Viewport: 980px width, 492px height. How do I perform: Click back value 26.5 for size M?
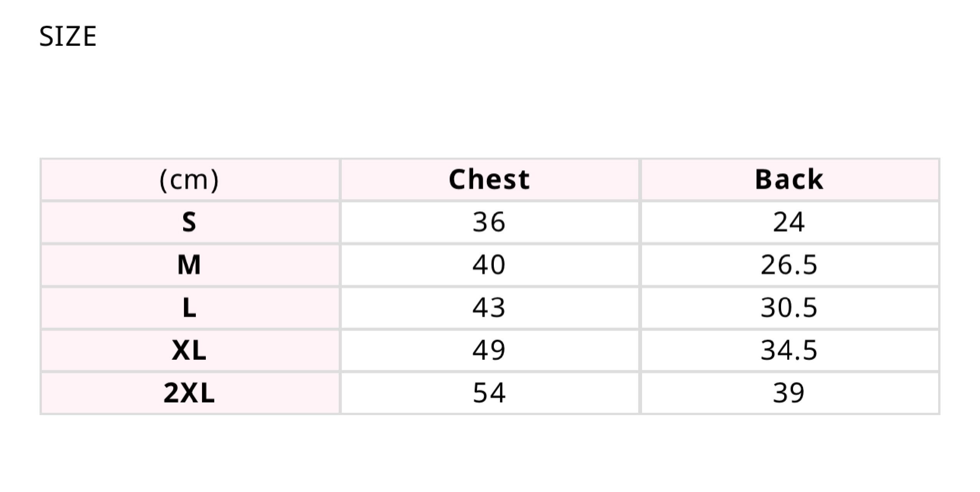coord(789,265)
